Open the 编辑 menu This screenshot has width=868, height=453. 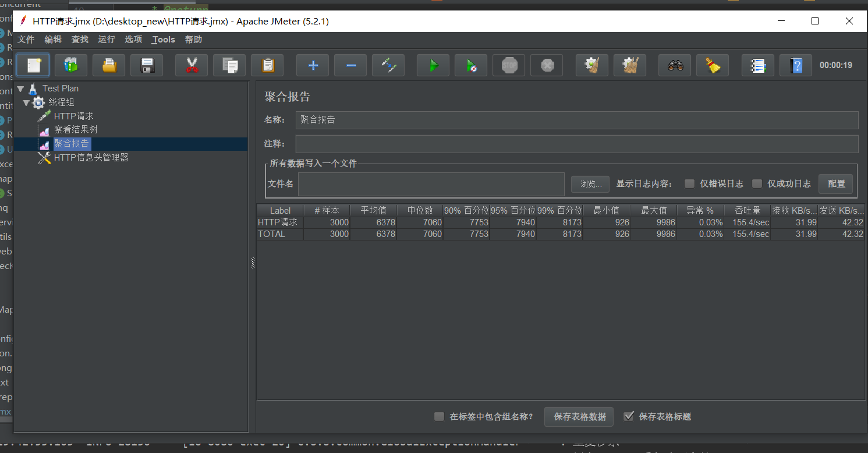coord(53,40)
